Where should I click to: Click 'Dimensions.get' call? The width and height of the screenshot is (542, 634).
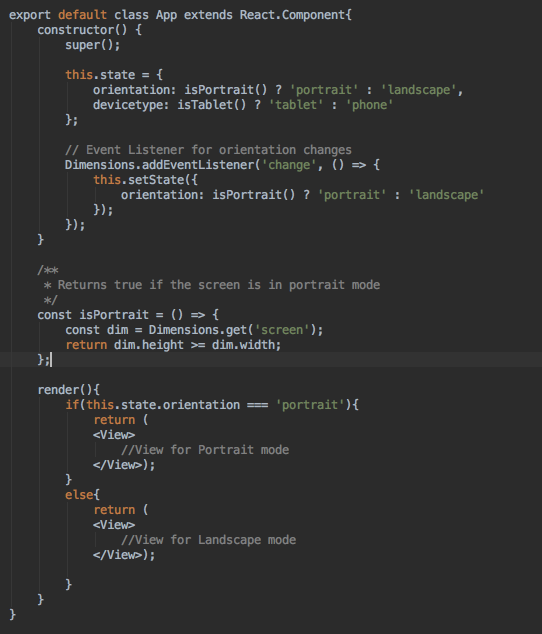(198, 330)
